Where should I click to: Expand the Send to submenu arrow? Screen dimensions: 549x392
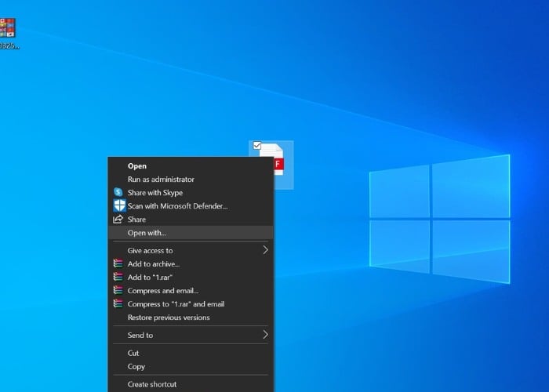265,335
